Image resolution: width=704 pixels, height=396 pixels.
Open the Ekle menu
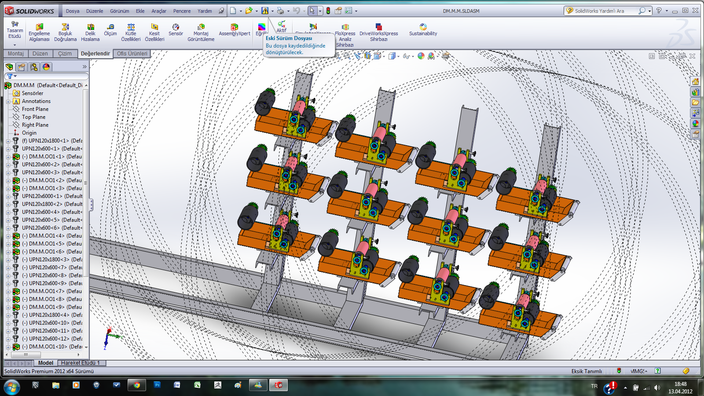point(140,11)
